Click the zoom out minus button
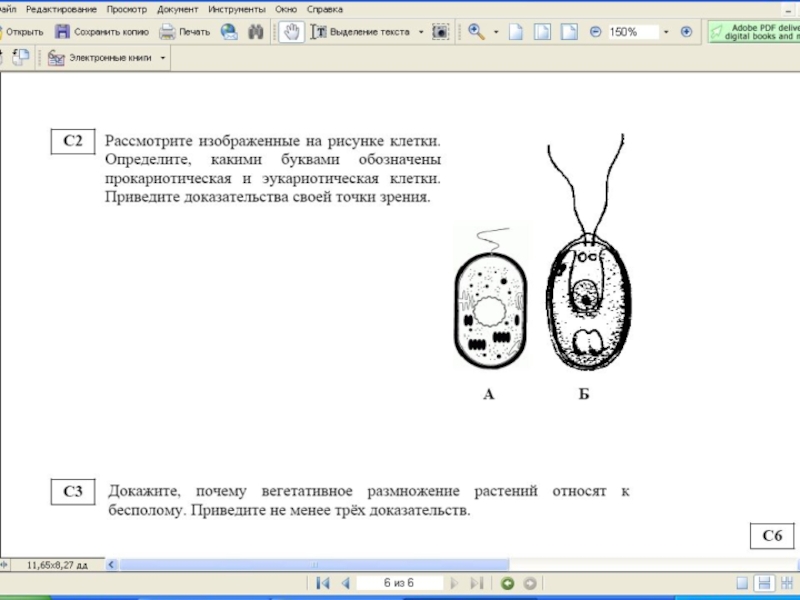The height and width of the screenshot is (600, 800). (596, 32)
